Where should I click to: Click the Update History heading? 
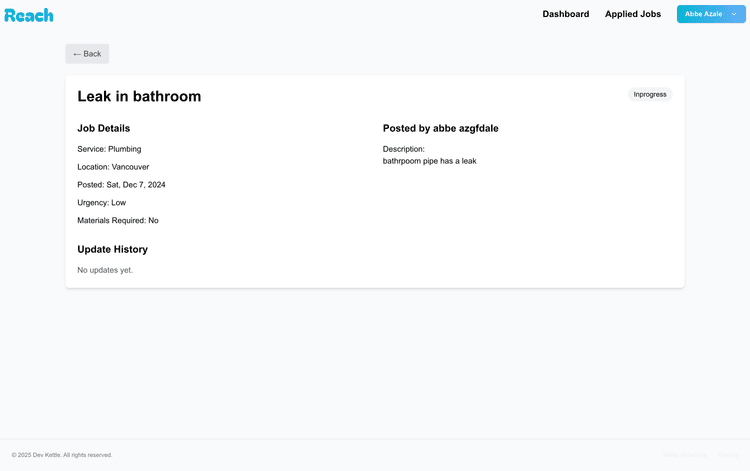pyautogui.click(x=112, y=249)
